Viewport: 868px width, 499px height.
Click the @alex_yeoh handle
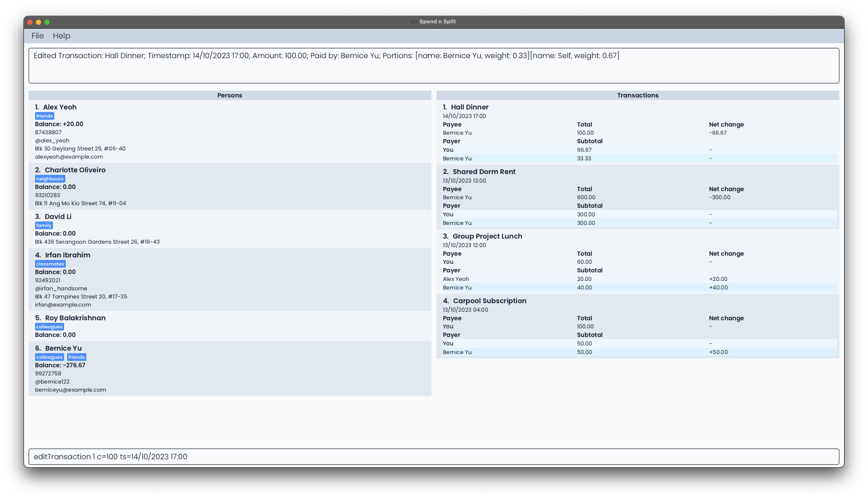click(52, 141)
